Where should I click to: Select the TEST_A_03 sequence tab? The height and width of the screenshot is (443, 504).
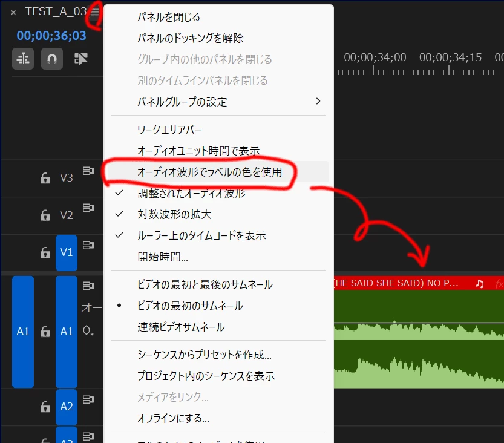[56, 11]
